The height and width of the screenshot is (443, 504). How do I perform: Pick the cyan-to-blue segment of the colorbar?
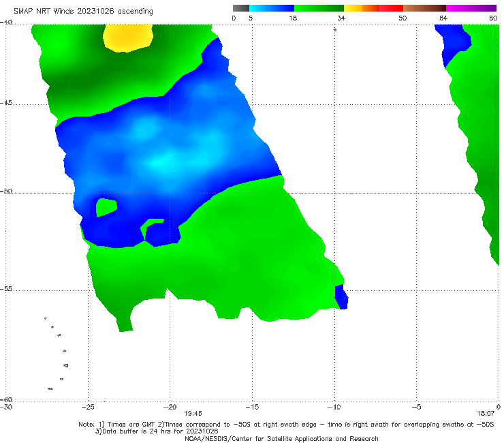[272, 8]
